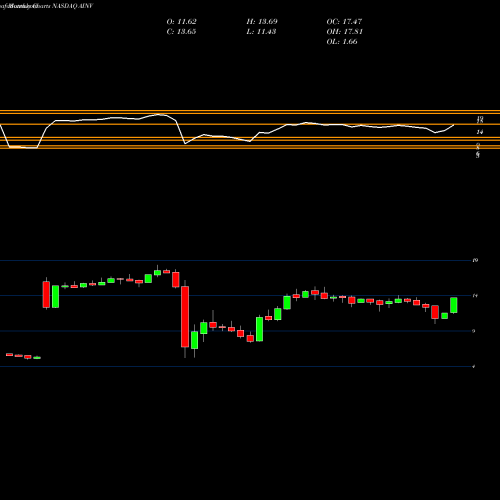Click the tallest red candlestick in the chart
This screenshot has height=500, width=500.
tap(185, 317)
